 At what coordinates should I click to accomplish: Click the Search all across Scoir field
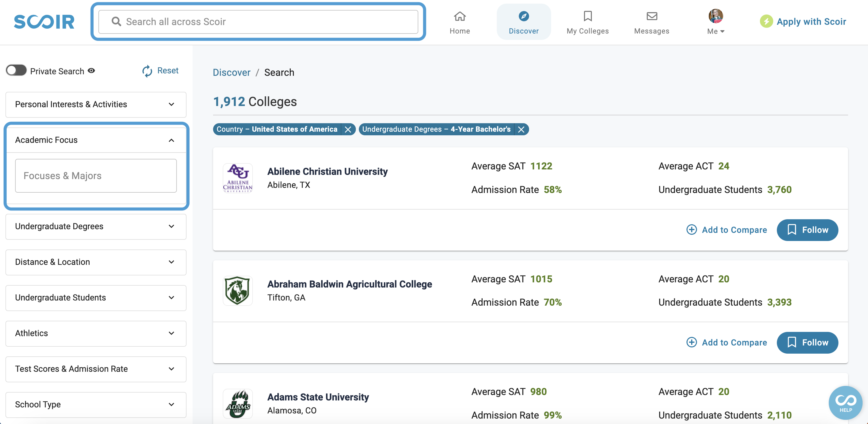(258, 21)
